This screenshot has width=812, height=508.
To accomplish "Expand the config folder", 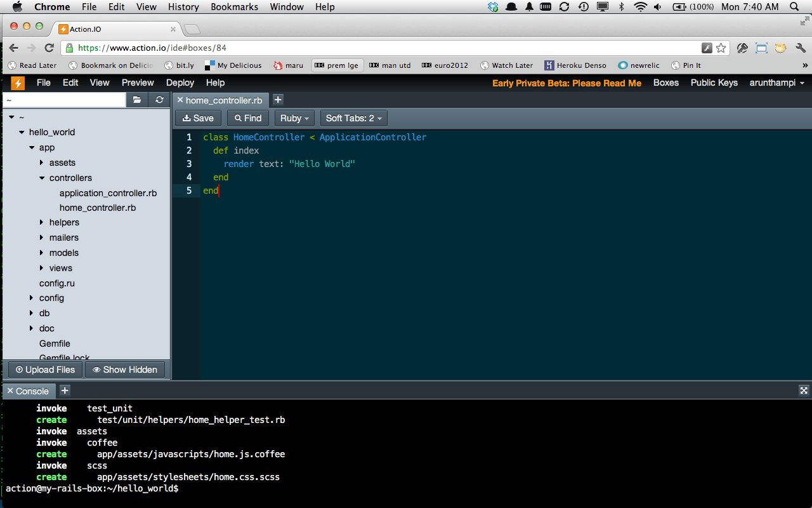I will (x=32, y=298).
